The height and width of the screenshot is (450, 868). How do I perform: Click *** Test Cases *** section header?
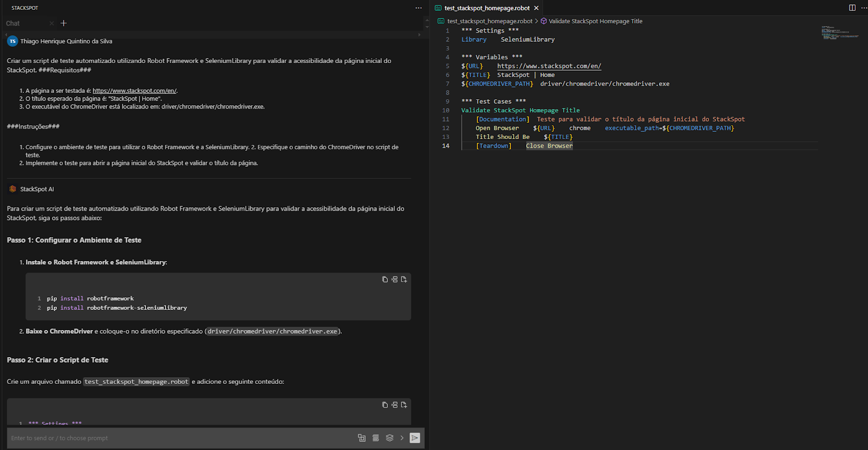(x=494, y=102)
